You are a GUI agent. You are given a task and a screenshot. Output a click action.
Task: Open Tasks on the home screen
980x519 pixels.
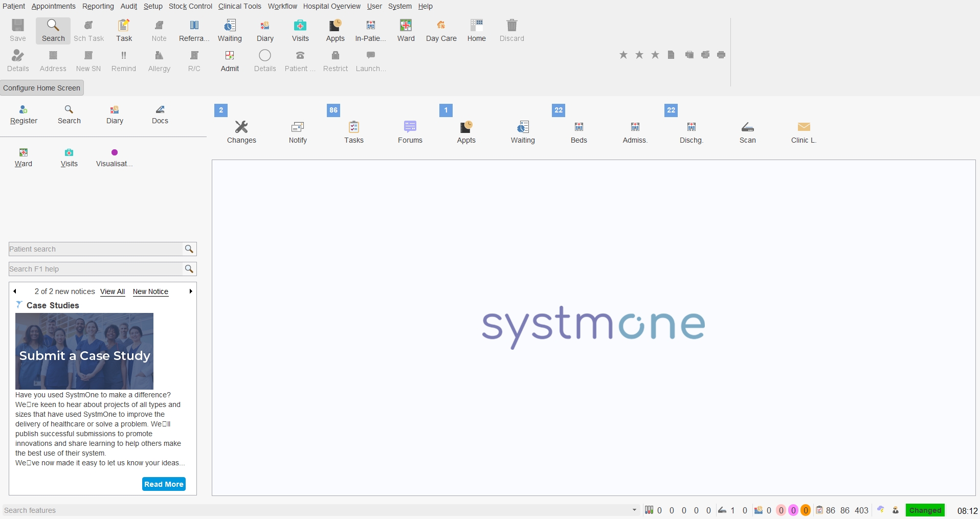pyautogui.click(x=354, y=132)
